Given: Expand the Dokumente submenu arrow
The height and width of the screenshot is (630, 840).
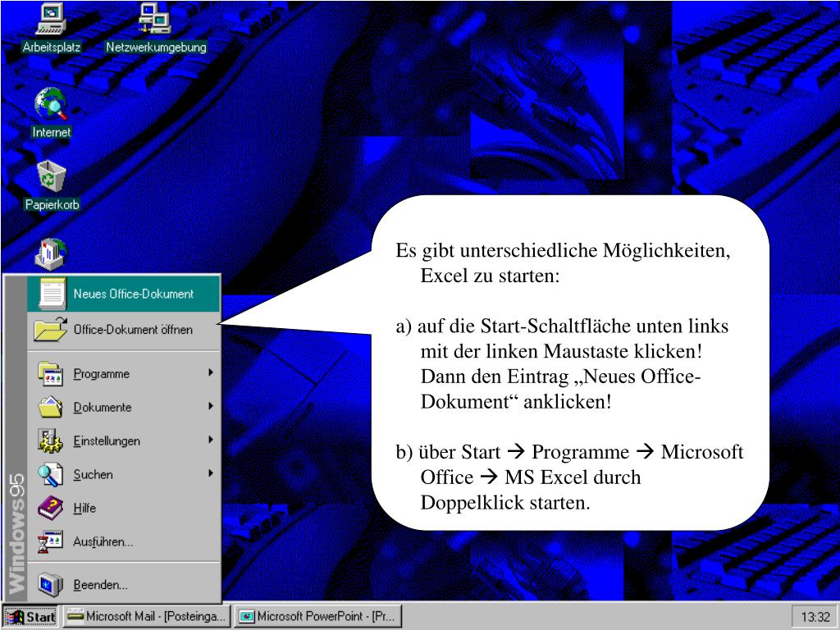Looking at the screenshot, I should click(211, 406).
